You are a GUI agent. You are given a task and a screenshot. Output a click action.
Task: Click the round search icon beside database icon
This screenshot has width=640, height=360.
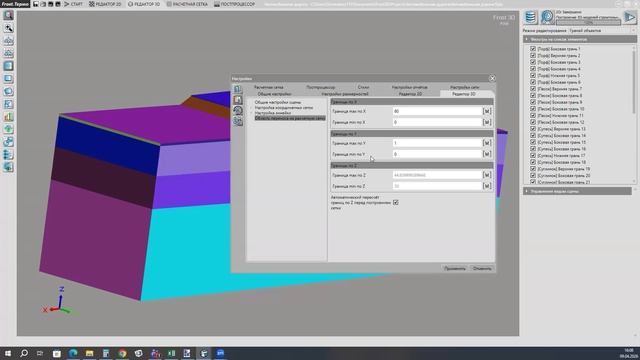click(547, 17)
